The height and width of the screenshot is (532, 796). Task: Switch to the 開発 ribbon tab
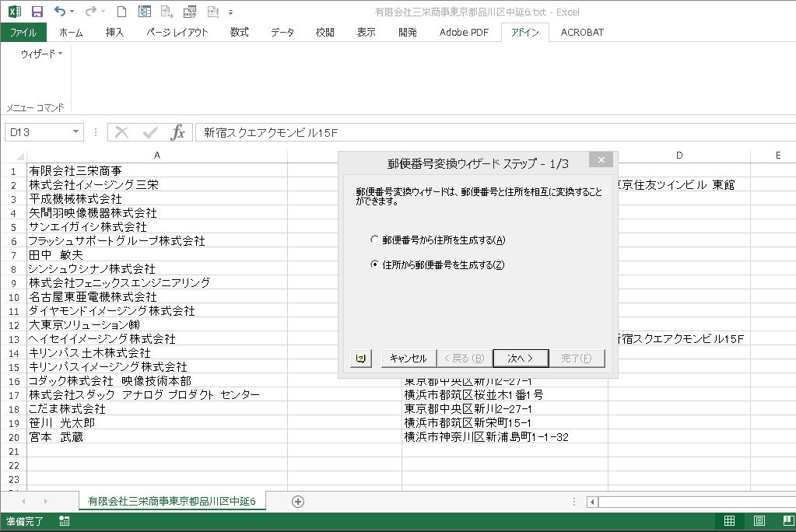pyautogui.click(x=408, y=32)
